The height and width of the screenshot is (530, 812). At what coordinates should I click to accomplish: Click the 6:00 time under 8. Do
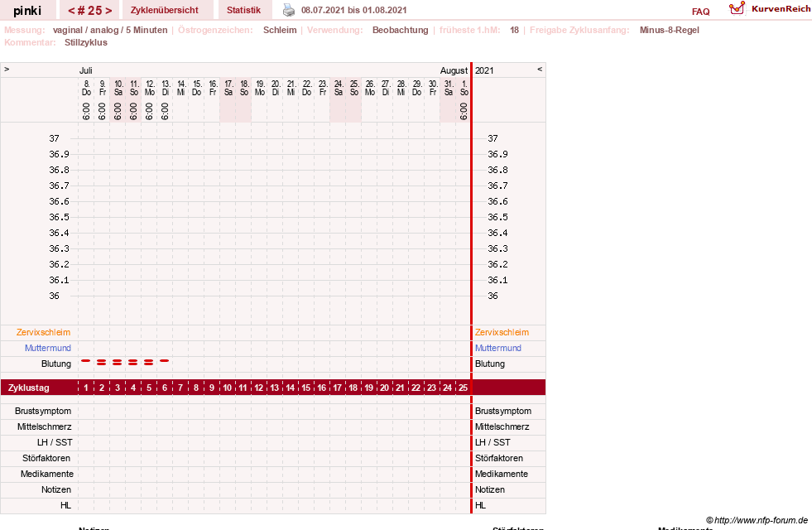click(86, 112)
